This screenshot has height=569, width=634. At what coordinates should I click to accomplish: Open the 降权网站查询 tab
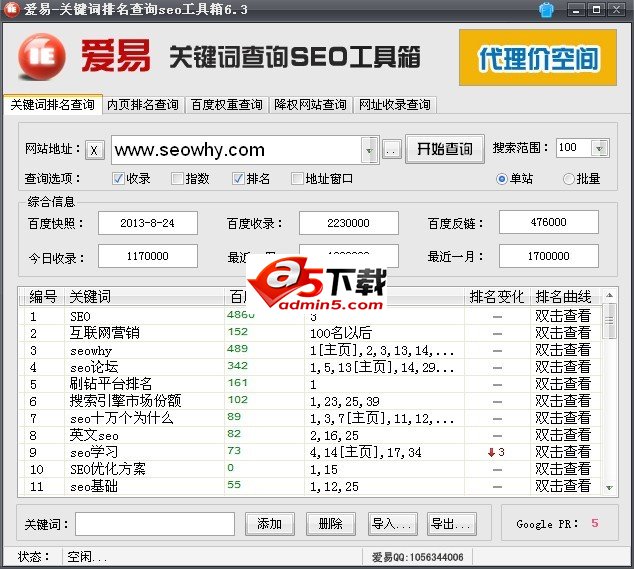[x=311, y=105]
